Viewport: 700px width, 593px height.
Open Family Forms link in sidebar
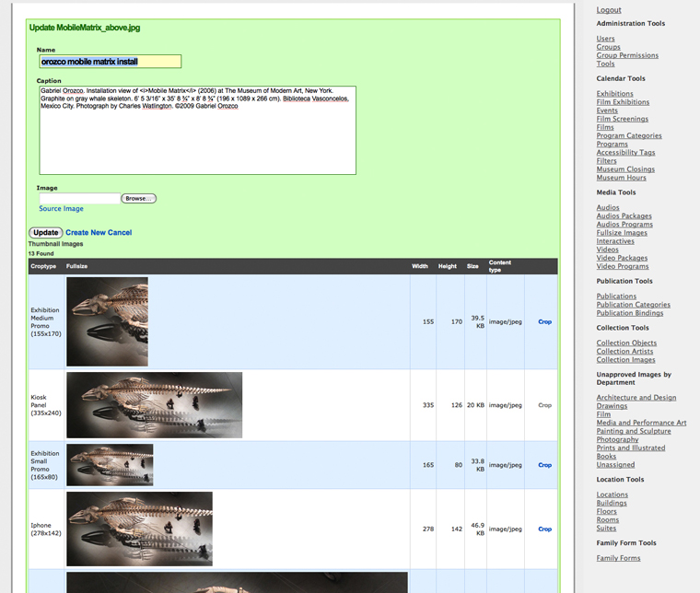click(618, 558)
